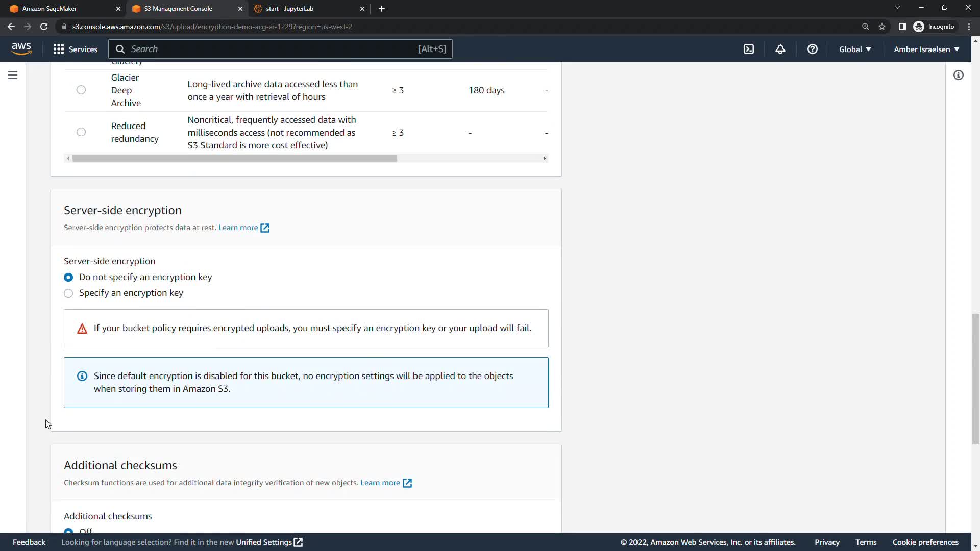Open the notifications bell
This screenshot has width=980, height=551.
click(780, 49)
